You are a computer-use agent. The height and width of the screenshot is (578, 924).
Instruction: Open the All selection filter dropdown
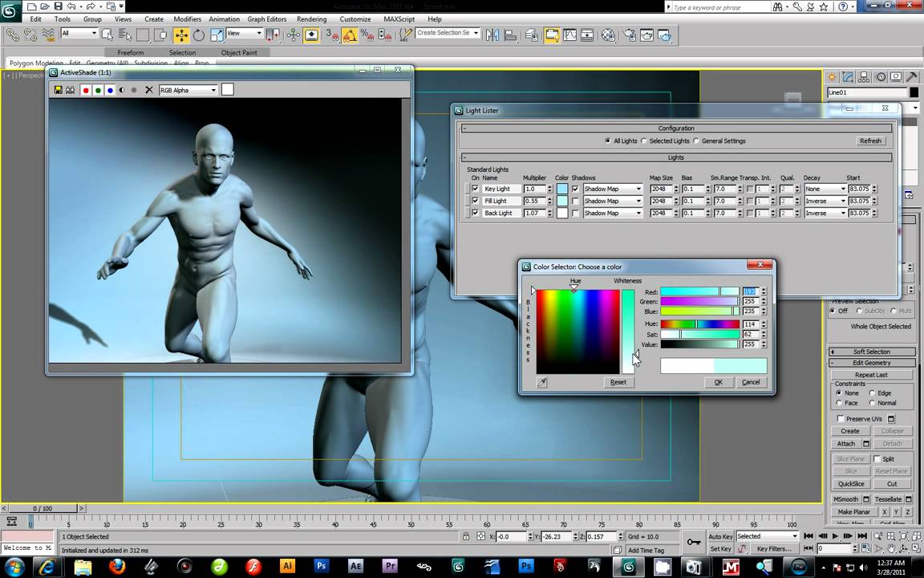tap(79, 33)
